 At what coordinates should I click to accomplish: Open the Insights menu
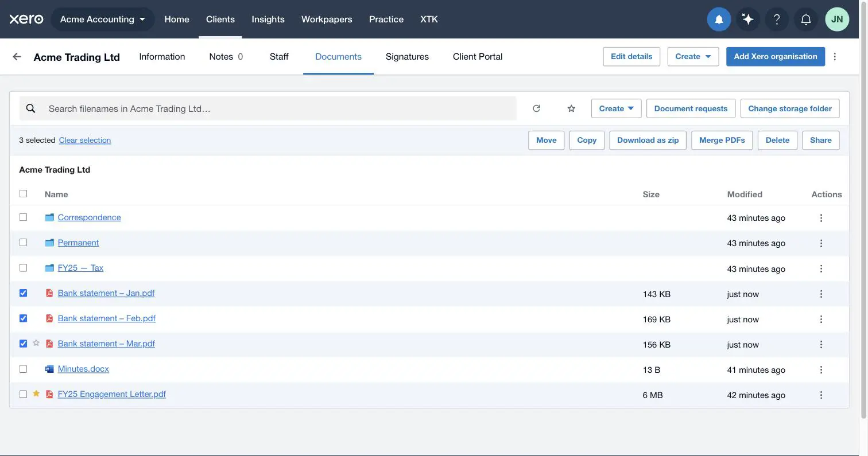click(x=268, y=19)
